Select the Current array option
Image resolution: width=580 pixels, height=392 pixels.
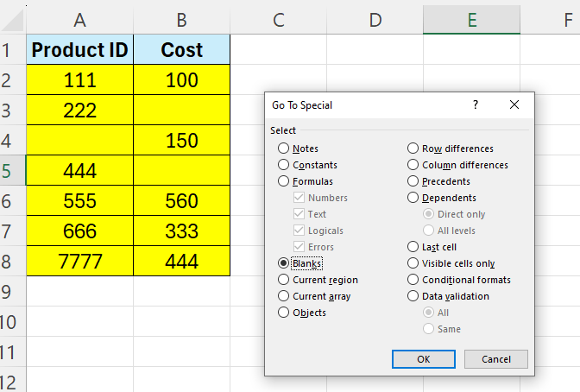(283, 296)
